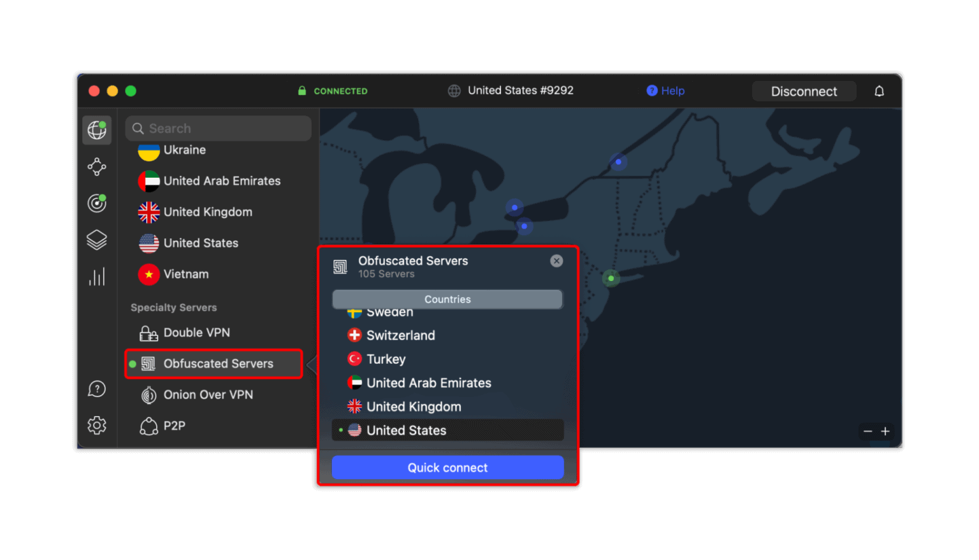
Task: Open Dark Web Monitor
Action: click(x=96, y=203)
